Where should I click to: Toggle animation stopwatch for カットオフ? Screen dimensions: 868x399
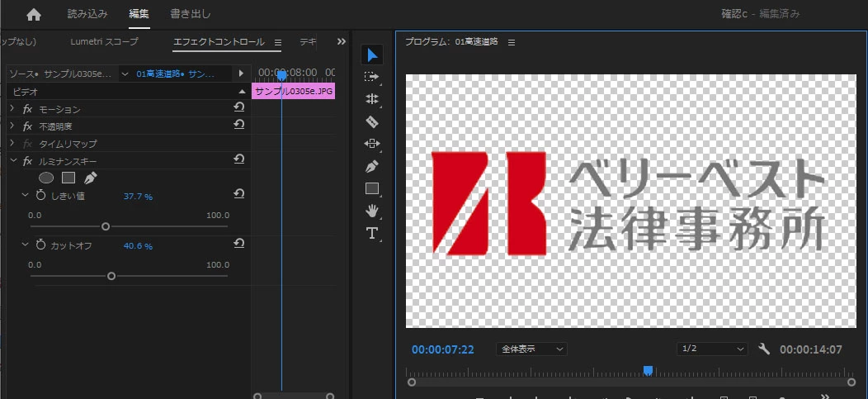click(x=40, y=245)
